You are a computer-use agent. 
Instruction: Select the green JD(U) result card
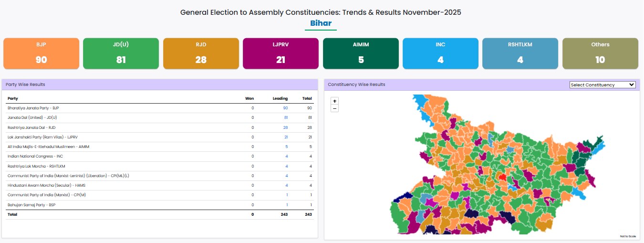(121, 53)
